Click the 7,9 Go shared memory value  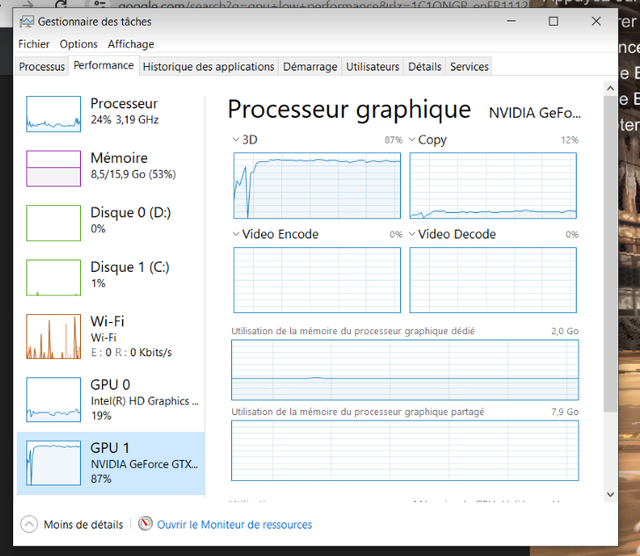click(565, 412)
